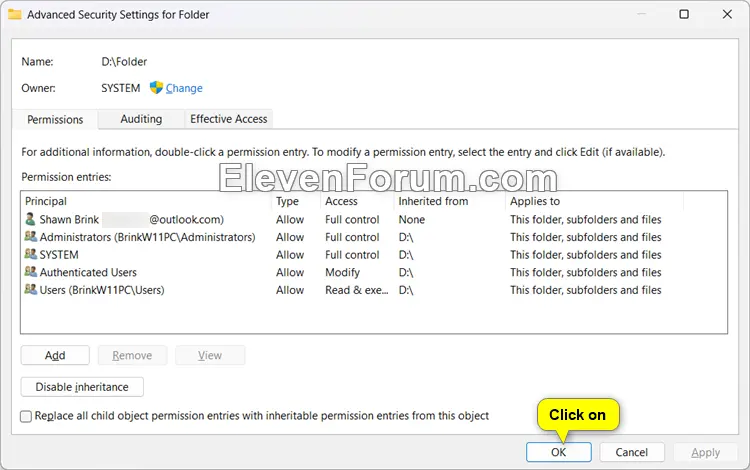The height and width of the screenshot is (470, 750).
Task: Open the Auditing tab
Action: pos(141,119)
